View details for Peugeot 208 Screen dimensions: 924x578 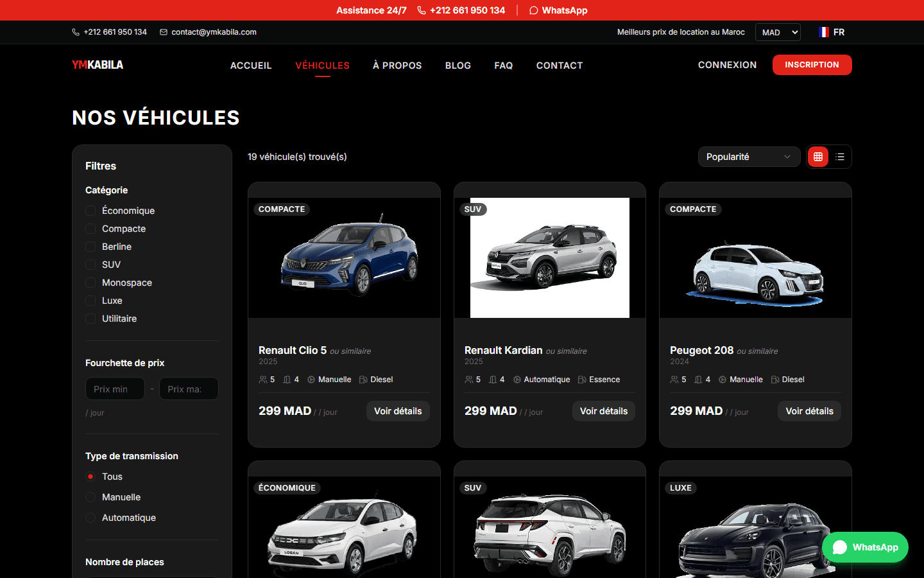click(x=809, y=411)
